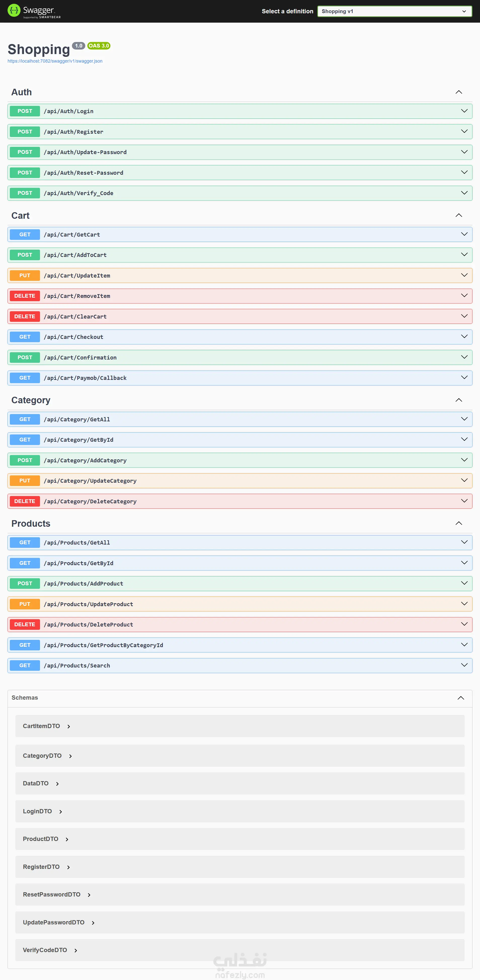This screenshot has width=480, height=980.
Task: Expand the /api/Auth/Update-Password chevron
Action: coord(464,152)
